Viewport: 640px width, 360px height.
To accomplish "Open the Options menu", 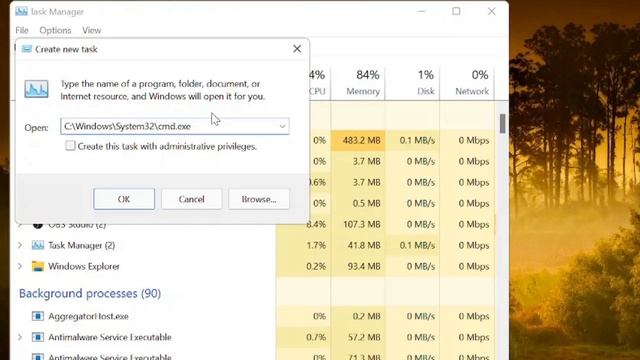I will coord(55,30).
